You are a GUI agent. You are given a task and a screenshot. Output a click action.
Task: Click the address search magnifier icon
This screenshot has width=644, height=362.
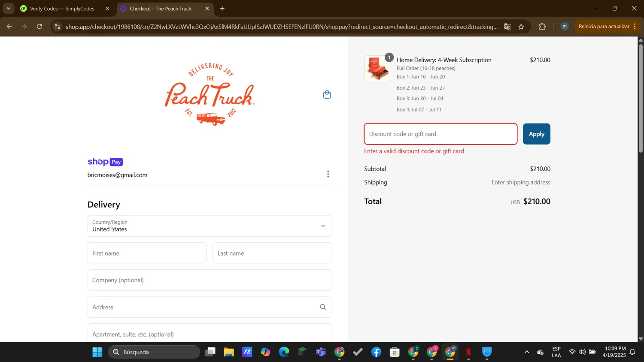323,307
